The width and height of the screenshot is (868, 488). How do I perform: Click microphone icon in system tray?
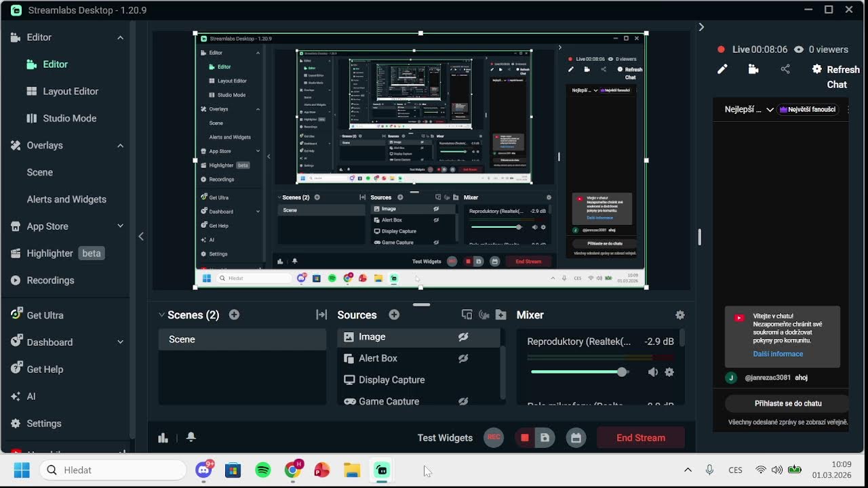[709, 470]
